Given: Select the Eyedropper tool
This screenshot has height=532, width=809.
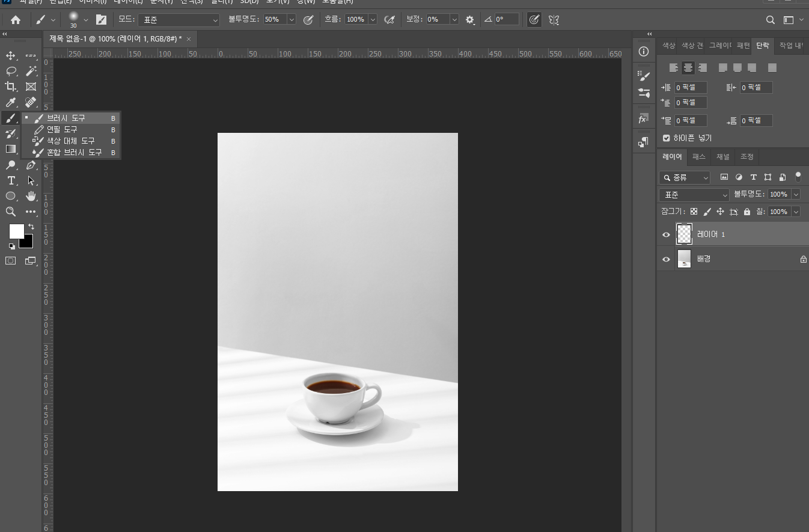Looking at the screenshot, I should point(11,103).
